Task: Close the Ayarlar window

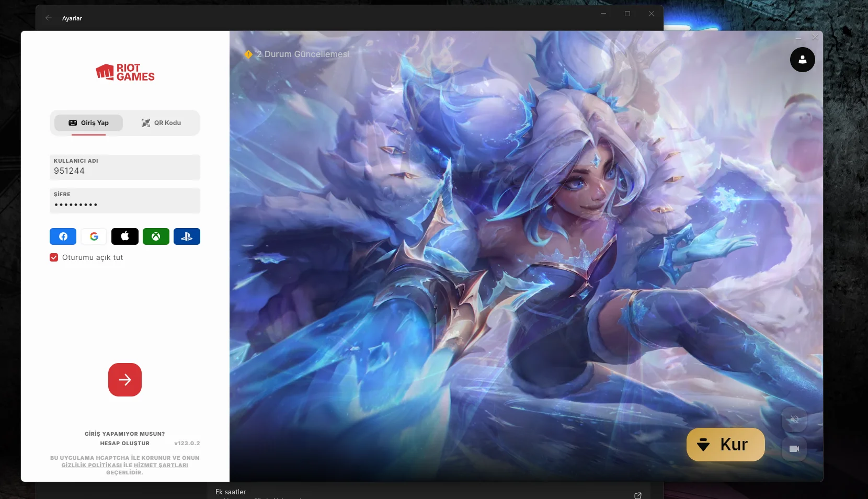Action: coord(652,14)
